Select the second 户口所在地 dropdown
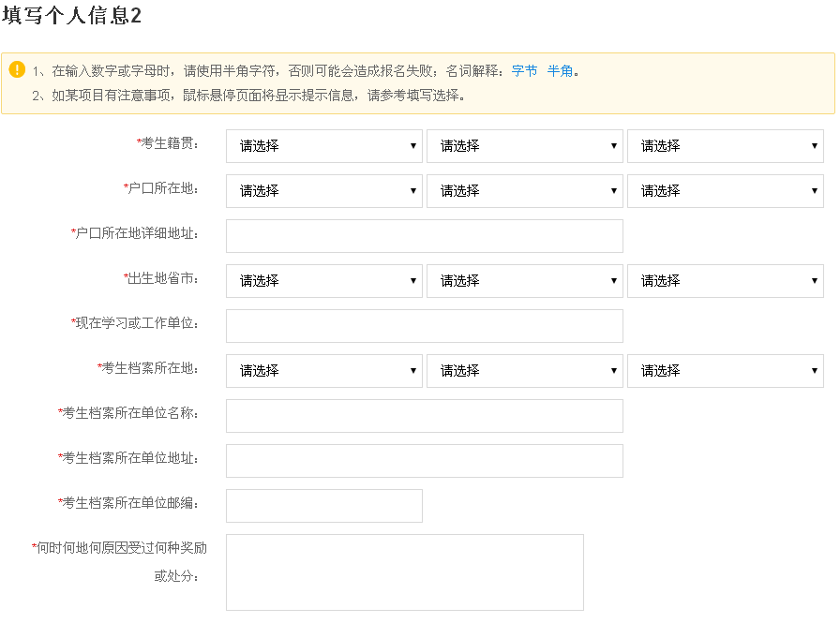 [524, 191]
